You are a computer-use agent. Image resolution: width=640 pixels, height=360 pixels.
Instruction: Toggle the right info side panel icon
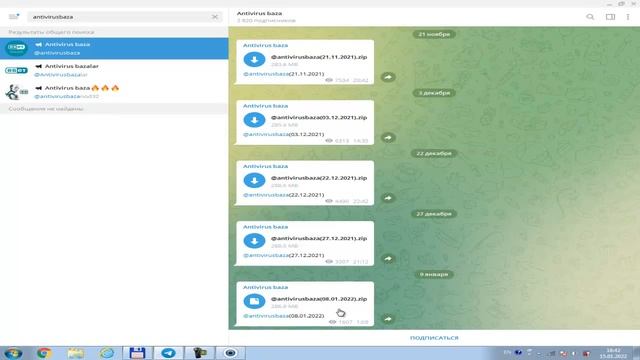pyautogui.click(x=610, y=17)
